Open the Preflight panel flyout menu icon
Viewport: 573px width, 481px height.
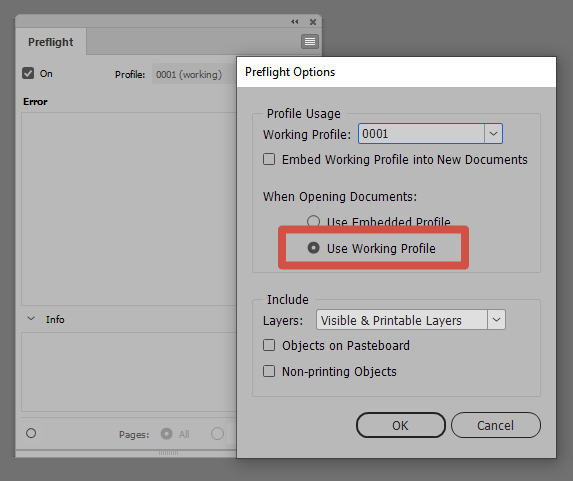click(x=310, y=41)
